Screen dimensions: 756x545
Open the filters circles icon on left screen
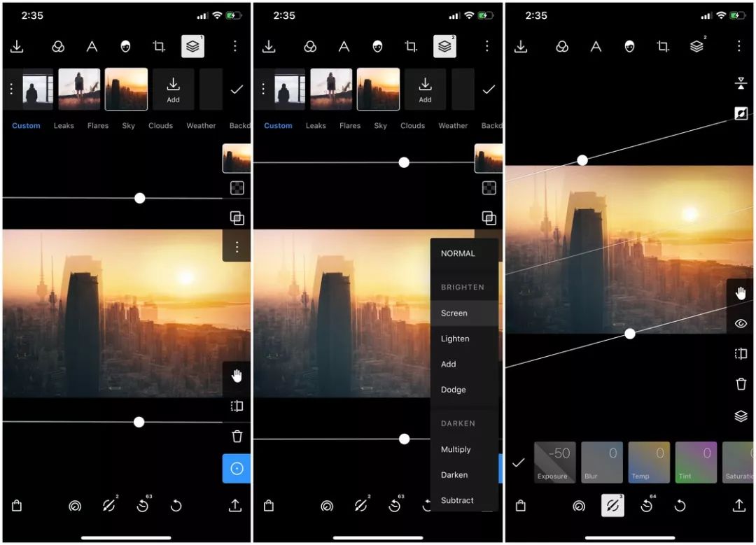click(x=58, y=46)
